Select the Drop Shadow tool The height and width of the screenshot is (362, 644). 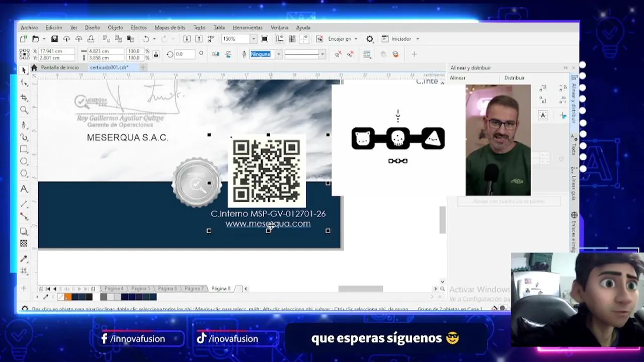[24, 231]
